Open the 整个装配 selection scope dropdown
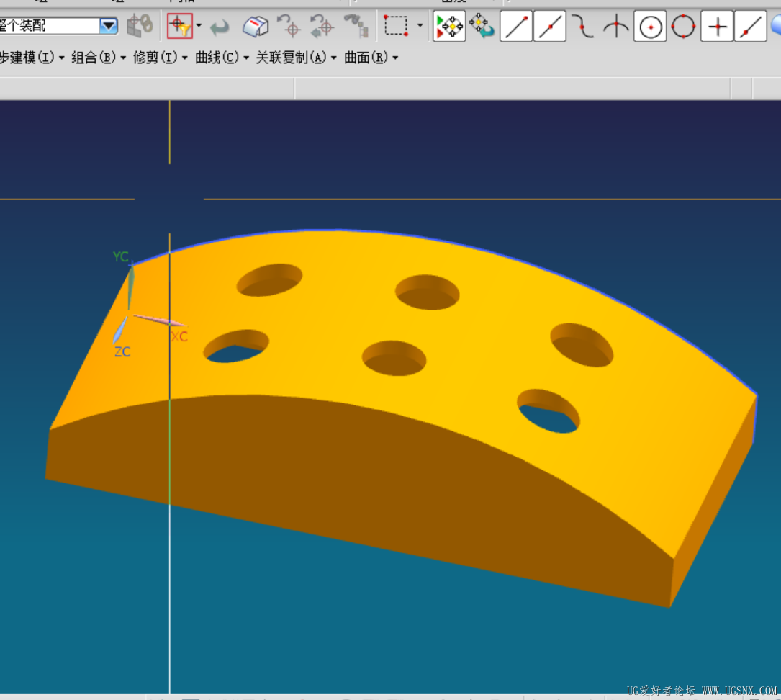The width and height of the screenshot is (781, 700). pos(109,27)
